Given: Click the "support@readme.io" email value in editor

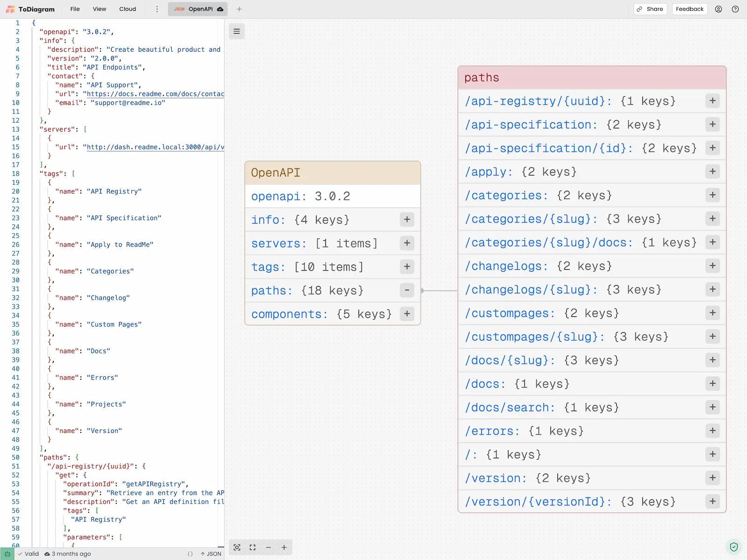Looking at the screenshot, I should point(128,103).
